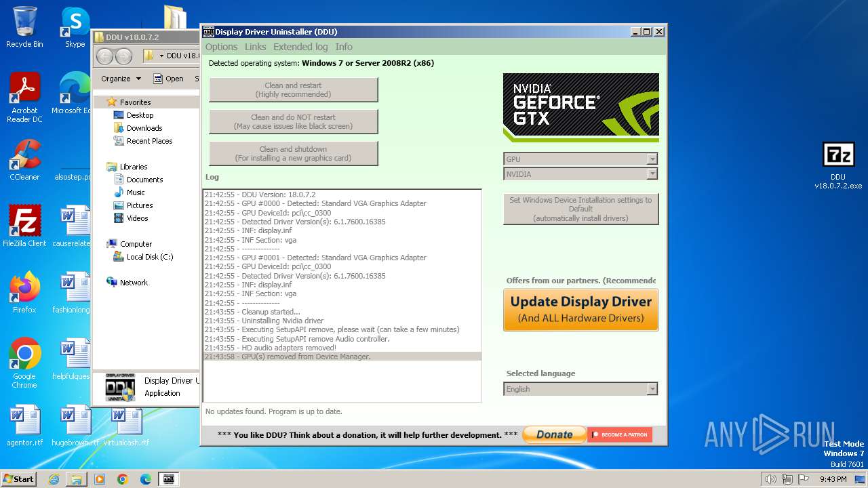Open the Info menu in DDU

pyautogui.click(x=344, y=47)
